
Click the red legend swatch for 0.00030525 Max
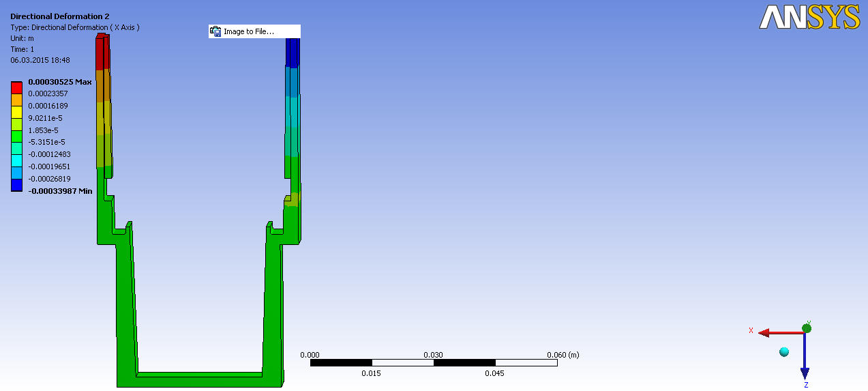click(16, 88)
